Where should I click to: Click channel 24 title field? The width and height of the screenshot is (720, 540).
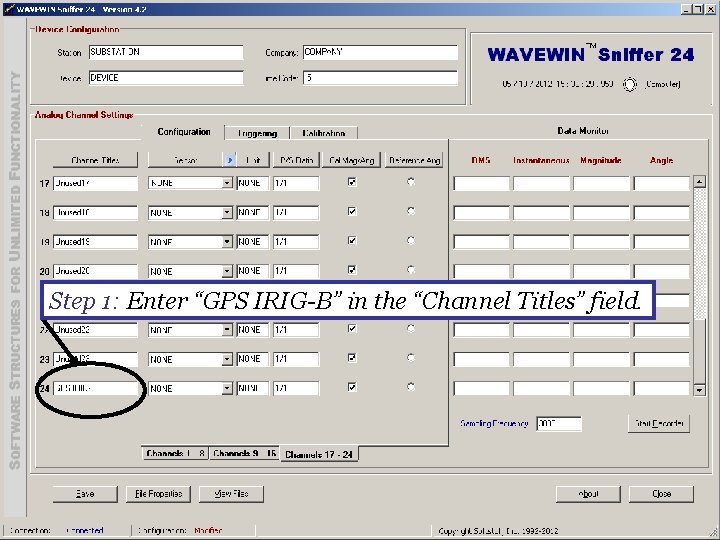pos(96,388)
